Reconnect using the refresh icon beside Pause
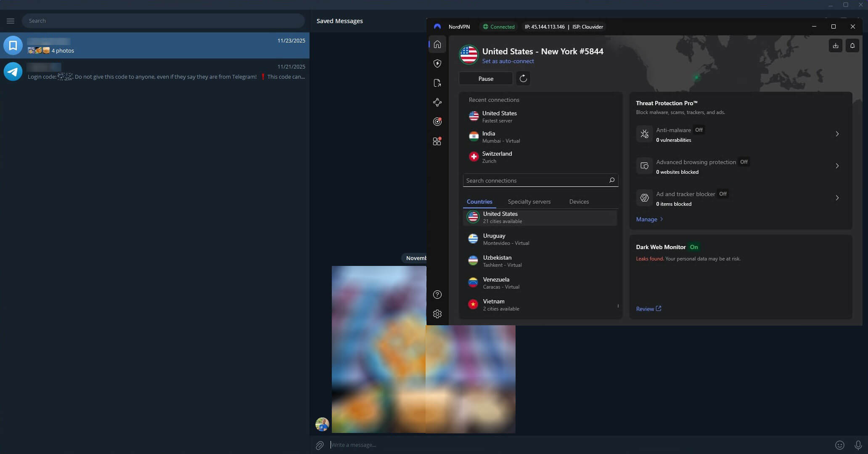The height and width of the screenshot is (454, 868). coord(523,79)
